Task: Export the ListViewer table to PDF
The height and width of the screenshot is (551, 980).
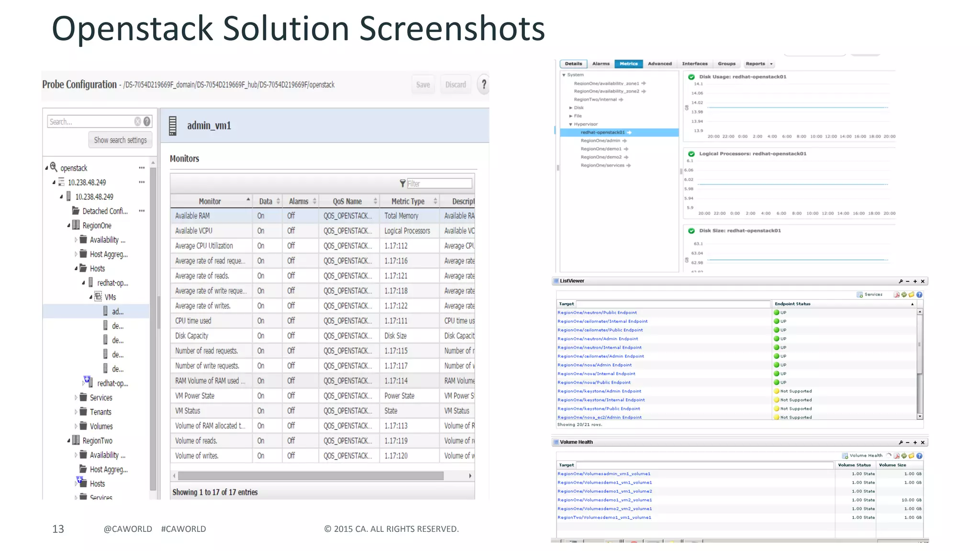Action: tap(896, 295)
